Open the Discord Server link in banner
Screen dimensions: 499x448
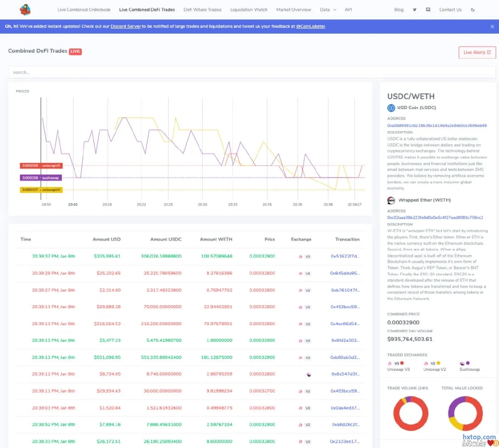(126, 27)
